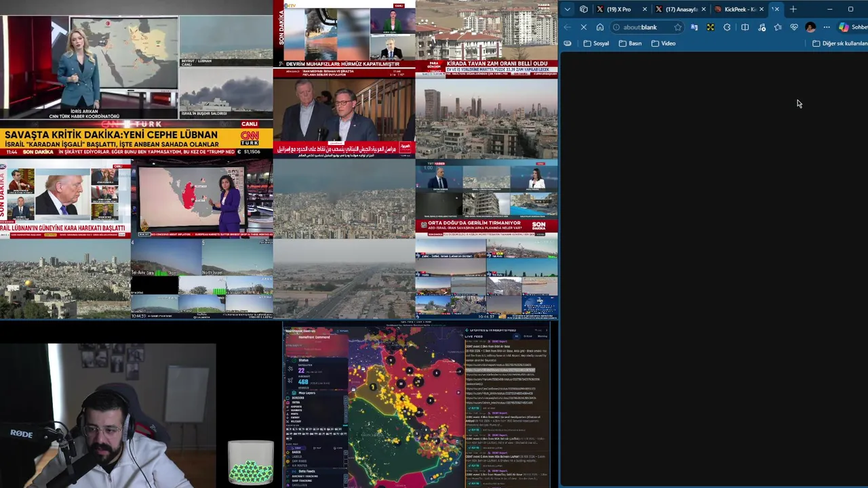
Task: Collapse the Data Feeds section
Action: [x=288, y=471]
